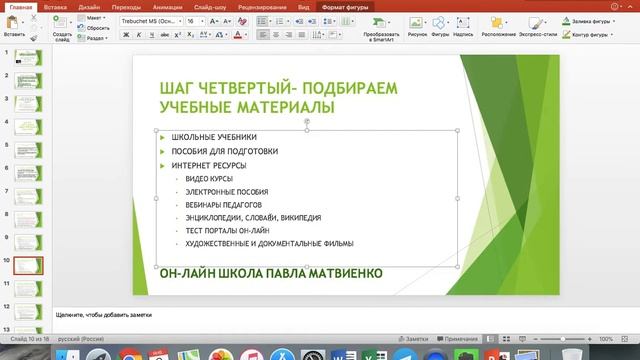
Task: Expand the Раздел section dropdown
Action: [93, 38]
